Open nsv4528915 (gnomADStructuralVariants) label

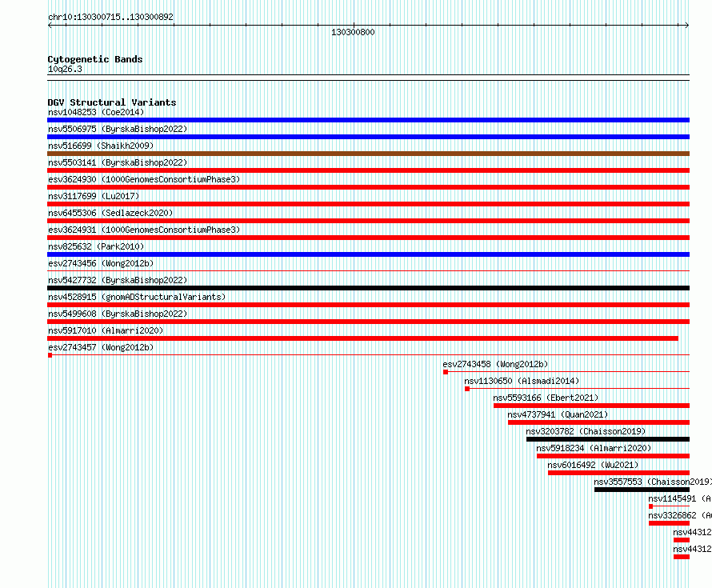(x=137, y=297)
